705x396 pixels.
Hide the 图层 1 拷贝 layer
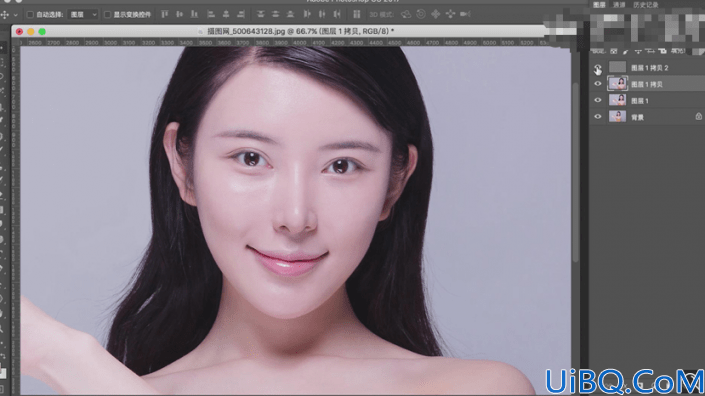598,84
